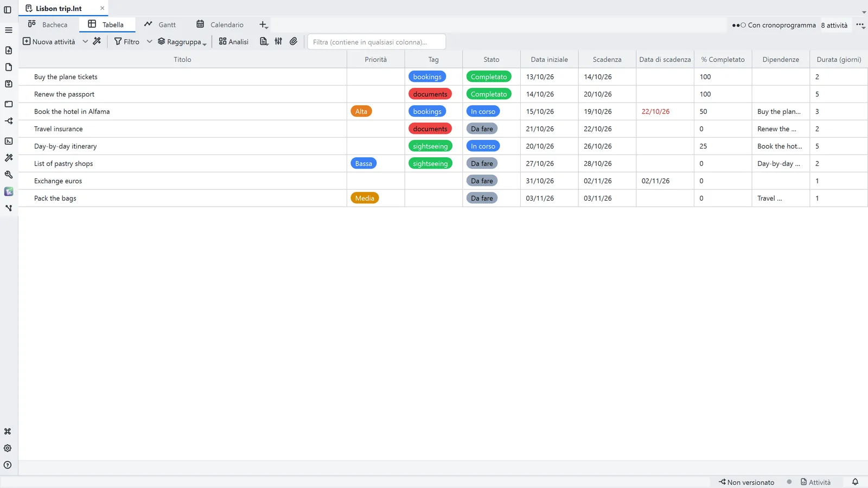This screenshot has width=868, height=488.
Task: Select the Tabella tab
Action: (106, 24)
